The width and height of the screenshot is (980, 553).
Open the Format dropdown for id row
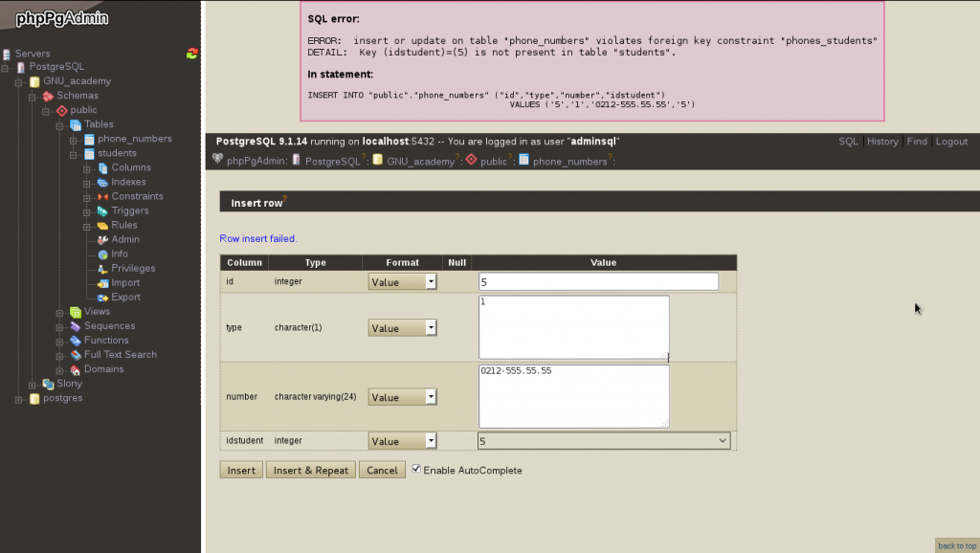point(402,282)
